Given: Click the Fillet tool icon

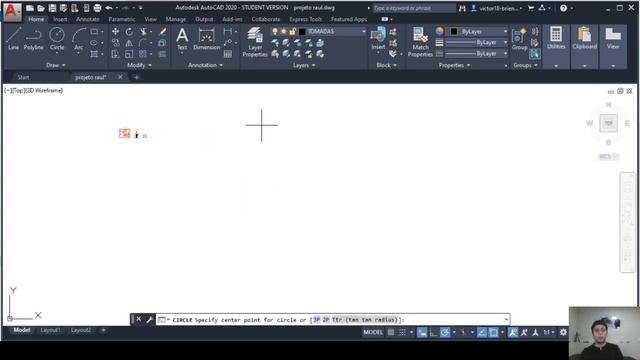Looking at the screenshot, I should coord(143,42).
